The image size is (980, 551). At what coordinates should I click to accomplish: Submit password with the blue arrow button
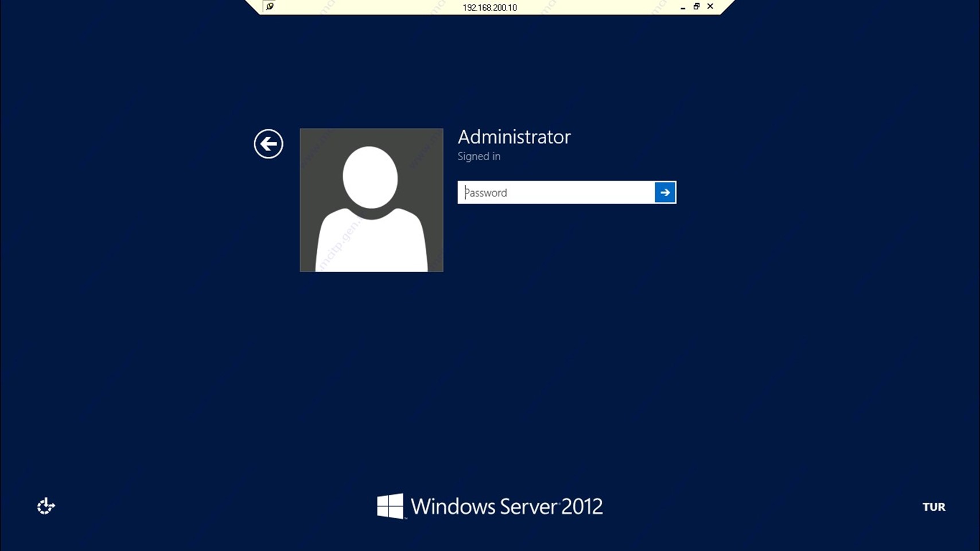tap(665, 192)
